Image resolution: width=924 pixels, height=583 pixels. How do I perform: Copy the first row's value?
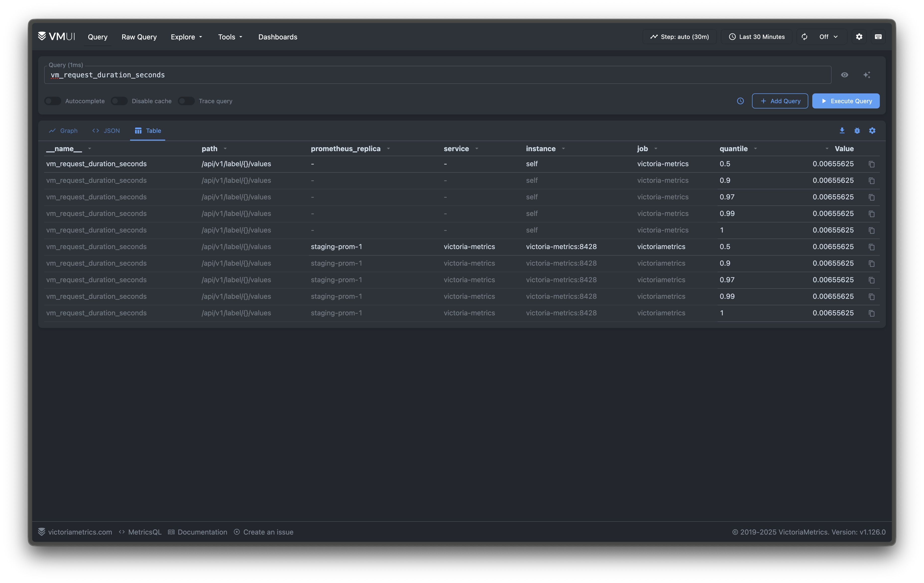(x=872, y=164)
